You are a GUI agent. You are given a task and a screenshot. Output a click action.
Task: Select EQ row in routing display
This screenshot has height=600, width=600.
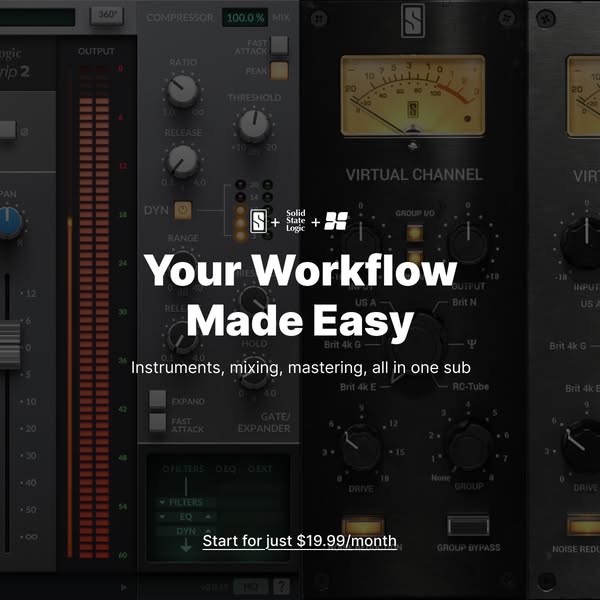click(x=186, y=517)
